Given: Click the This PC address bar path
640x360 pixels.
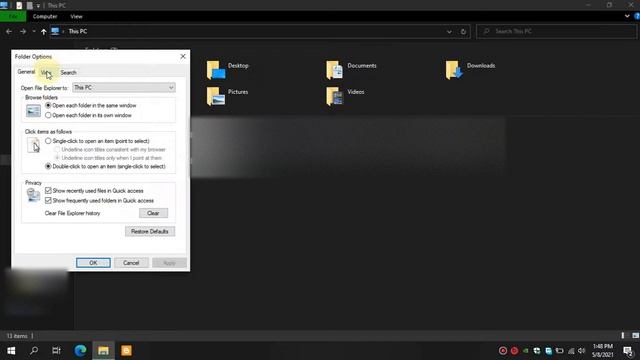Looking at the screenshot, I should (78, 31).
